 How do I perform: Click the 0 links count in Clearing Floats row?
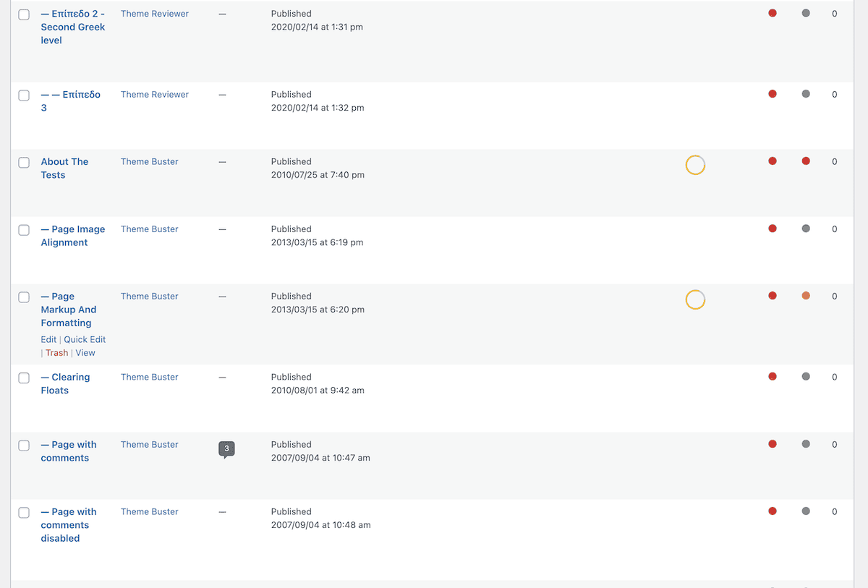[834, 377]
